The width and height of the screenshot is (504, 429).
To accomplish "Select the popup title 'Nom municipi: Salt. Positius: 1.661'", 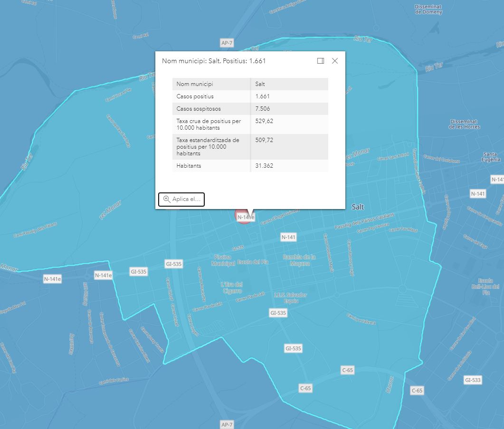I will pyautogui.click(x=214, y=61).
